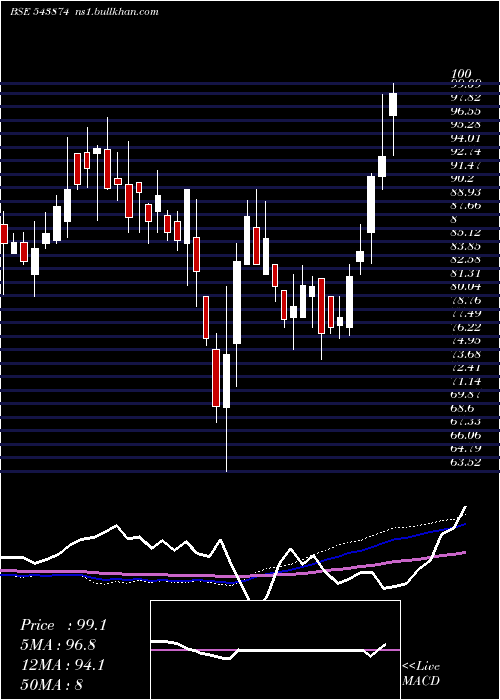Viewport: 500px width, 700px height.
Task: Click the 92.74 price axis label
Action: click(x=465, y=152)
